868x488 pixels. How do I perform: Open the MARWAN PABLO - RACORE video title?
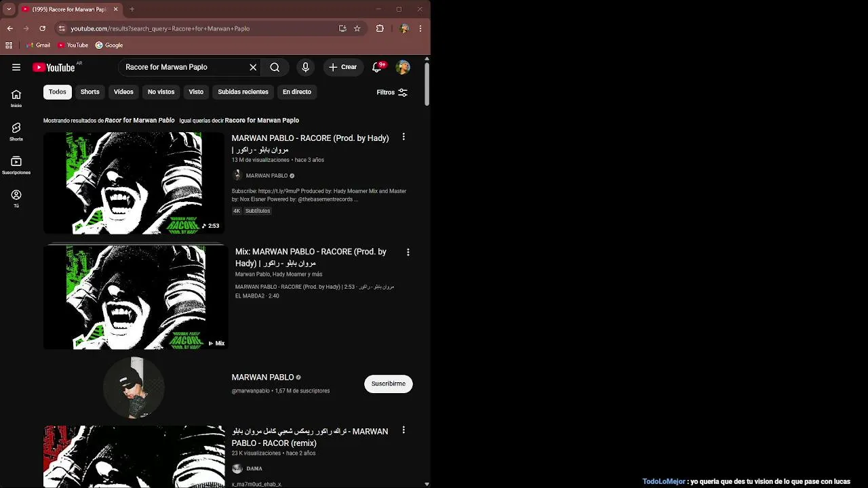(310, 144)
